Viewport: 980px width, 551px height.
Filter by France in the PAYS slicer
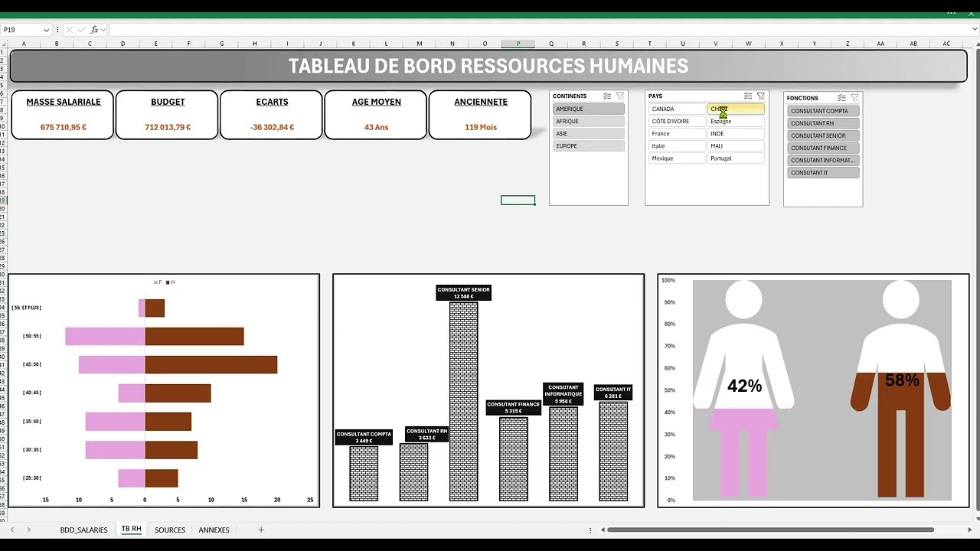click(677, 133)
